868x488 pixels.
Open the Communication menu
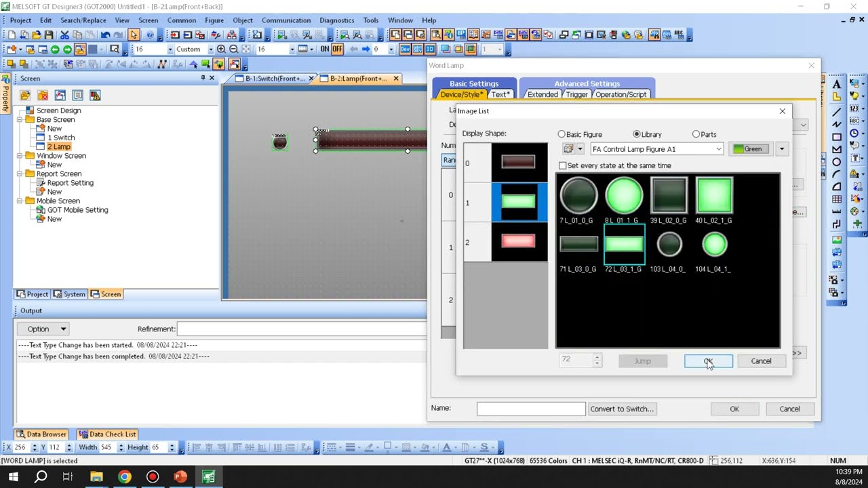(286, 20)
